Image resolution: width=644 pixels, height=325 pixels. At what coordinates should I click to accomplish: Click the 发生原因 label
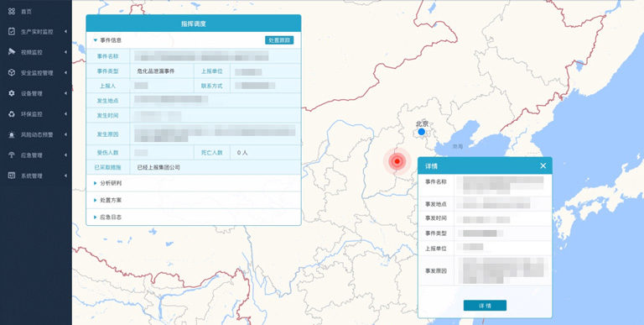[107, 134]
